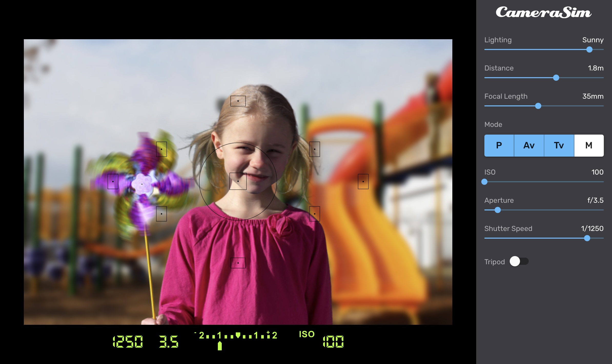The image size is (612, 364).
Task: Click the top autofocus point above girl's head
Action: pos(238,101)
